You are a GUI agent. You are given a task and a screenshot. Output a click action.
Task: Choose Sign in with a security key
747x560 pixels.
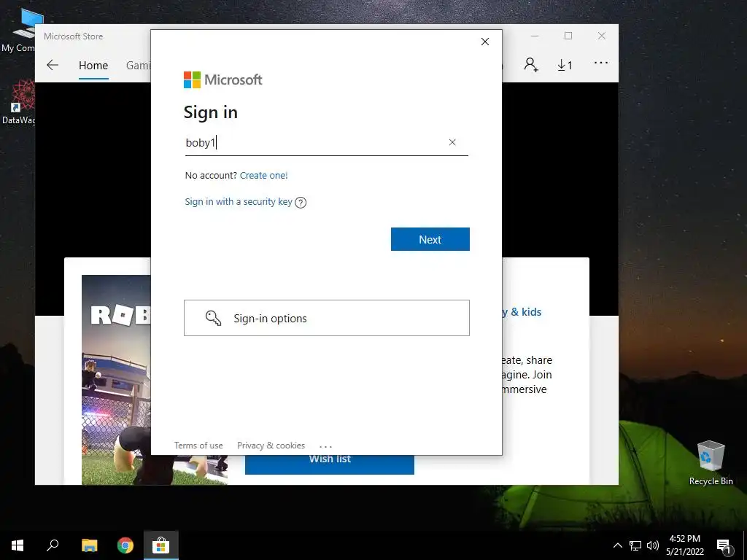[239, 201]
